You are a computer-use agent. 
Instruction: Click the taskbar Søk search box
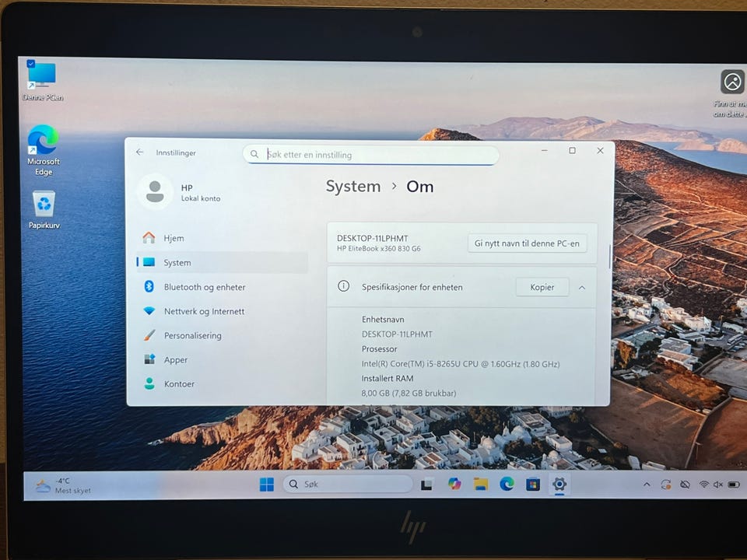click(x=348, y=484)
